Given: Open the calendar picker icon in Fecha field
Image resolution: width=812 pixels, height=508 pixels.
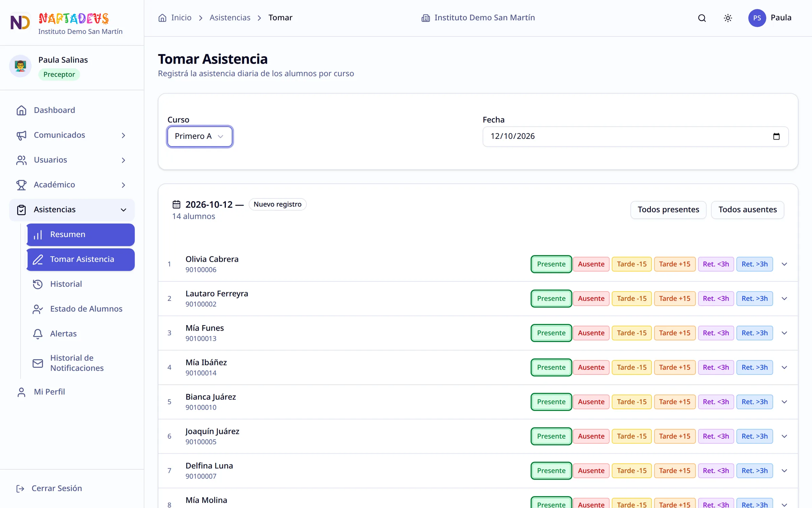Looking at the screenshot, I should 776,136.
